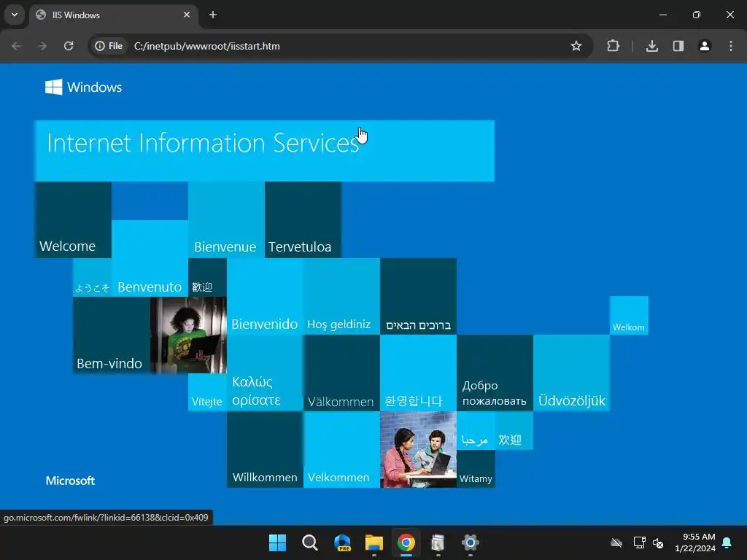This screenshot has width=747, height=560.
Task: Click the muted volume tray icon
Action: pos(658,542)
